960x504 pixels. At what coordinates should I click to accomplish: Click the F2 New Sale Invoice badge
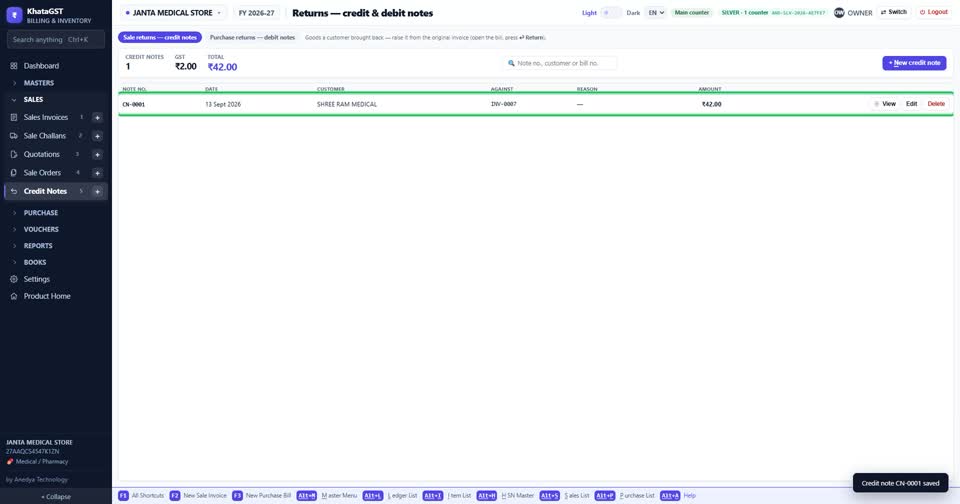(x=174, y=495)
